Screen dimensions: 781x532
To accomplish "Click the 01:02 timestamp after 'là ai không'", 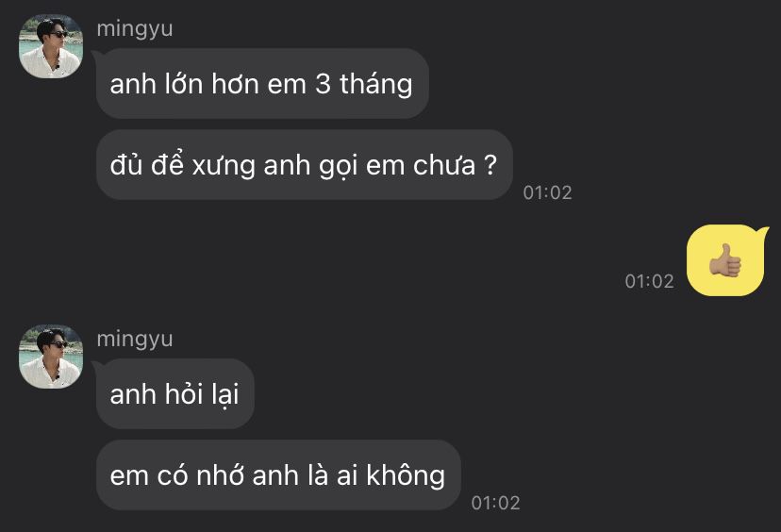I will tap(495, 503).
